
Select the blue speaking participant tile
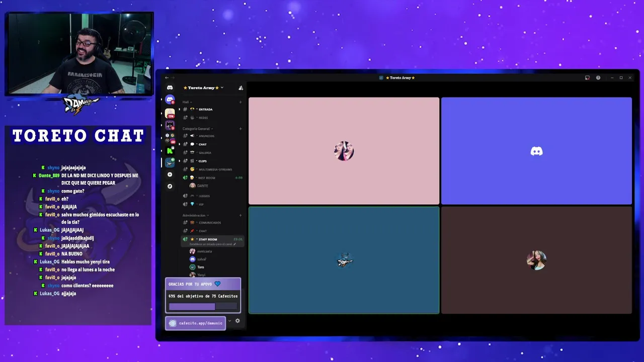pos(344,260)
